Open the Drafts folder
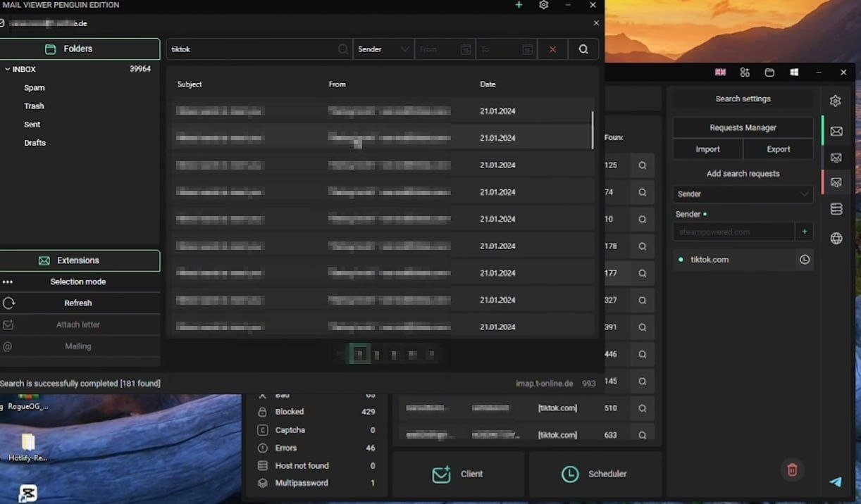The height and width of the screenshot is (504, 861). coord(35,143)
